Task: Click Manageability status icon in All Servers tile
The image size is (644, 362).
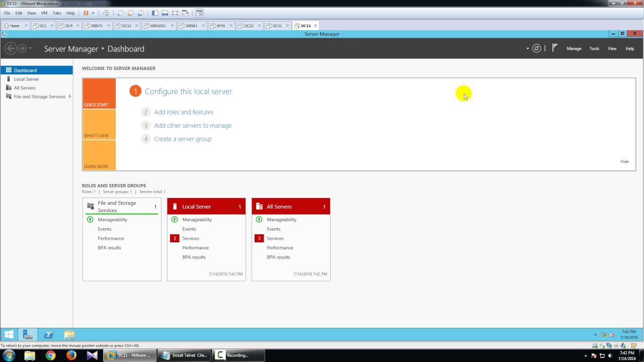Action: pos(259,220)
